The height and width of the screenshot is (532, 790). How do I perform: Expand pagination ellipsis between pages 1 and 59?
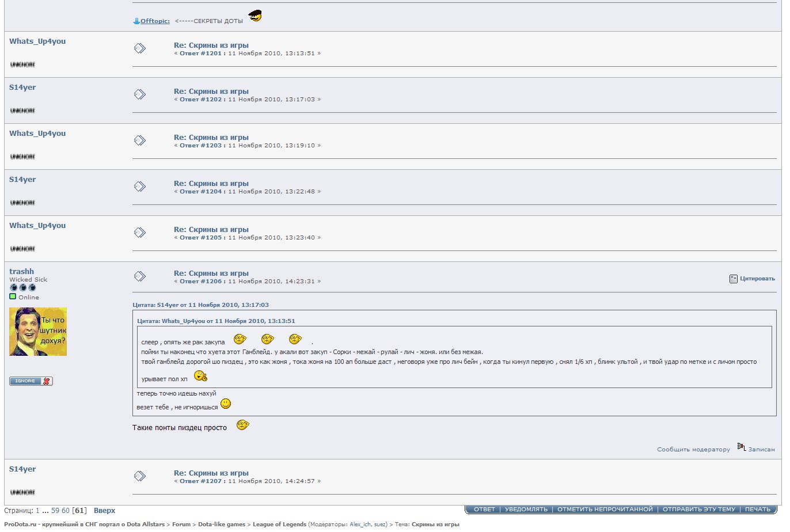coord(45,511)
